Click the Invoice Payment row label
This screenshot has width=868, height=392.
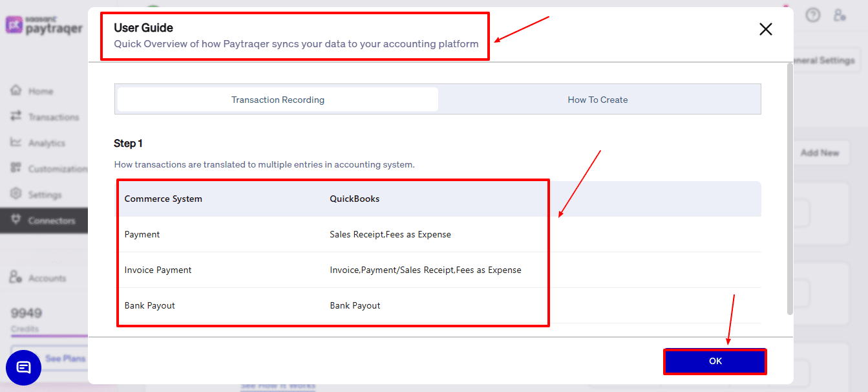(158, 270)
